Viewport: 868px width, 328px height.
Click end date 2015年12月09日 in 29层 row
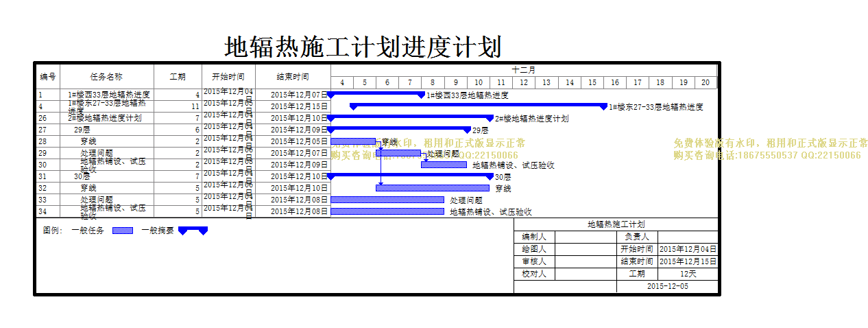[x=300, y=130]
